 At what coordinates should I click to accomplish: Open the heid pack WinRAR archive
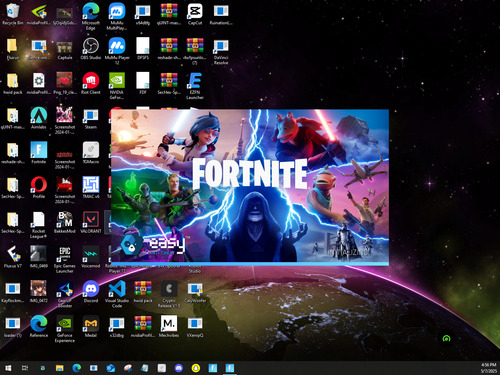(143, 291)
